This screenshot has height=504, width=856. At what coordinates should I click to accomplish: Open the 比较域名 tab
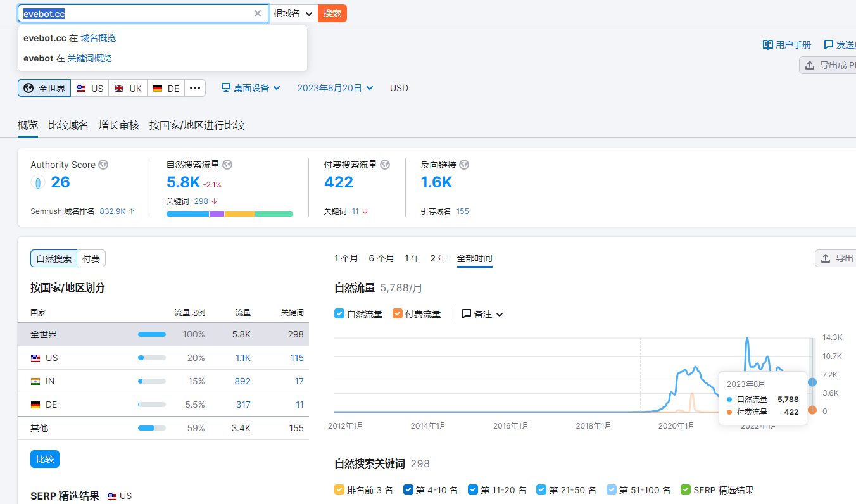68,125
